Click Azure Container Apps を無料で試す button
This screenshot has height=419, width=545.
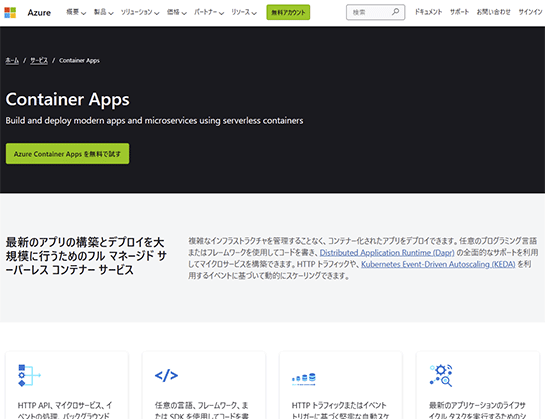pos(67,154)
